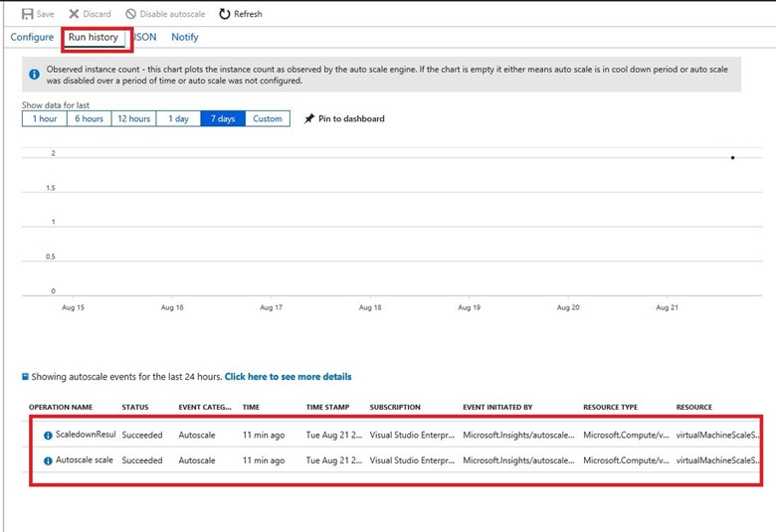This screenshot has height=532, width=776.
Task: Collapse the autoscale events section toggle
Action: pos(26,377)
